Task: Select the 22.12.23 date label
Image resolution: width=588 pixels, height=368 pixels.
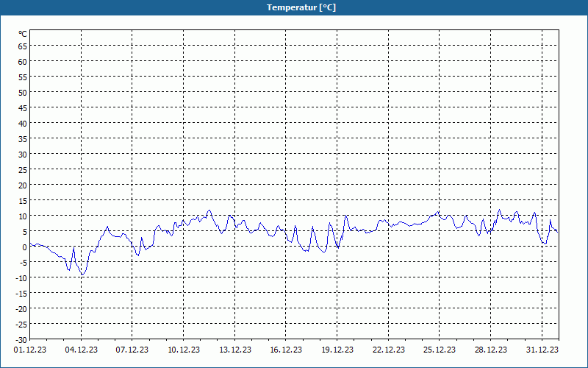Action: [389, 350]
